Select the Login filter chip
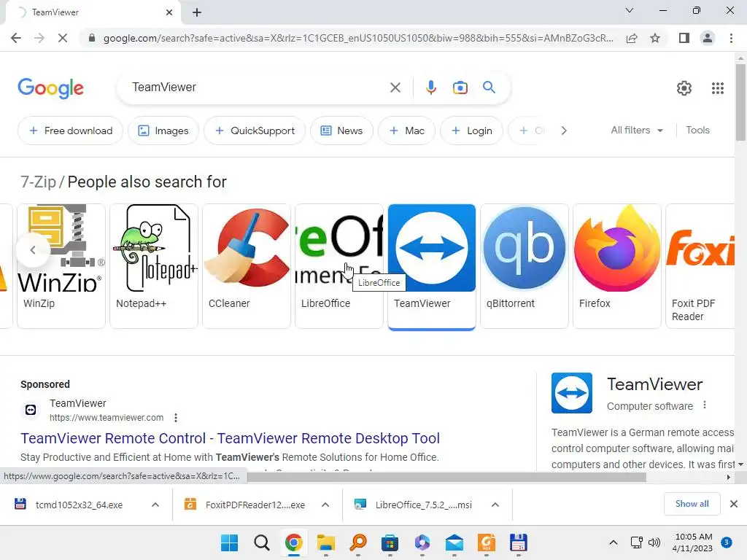This screenshot has width=747, height=560. [x=471, y=131]
